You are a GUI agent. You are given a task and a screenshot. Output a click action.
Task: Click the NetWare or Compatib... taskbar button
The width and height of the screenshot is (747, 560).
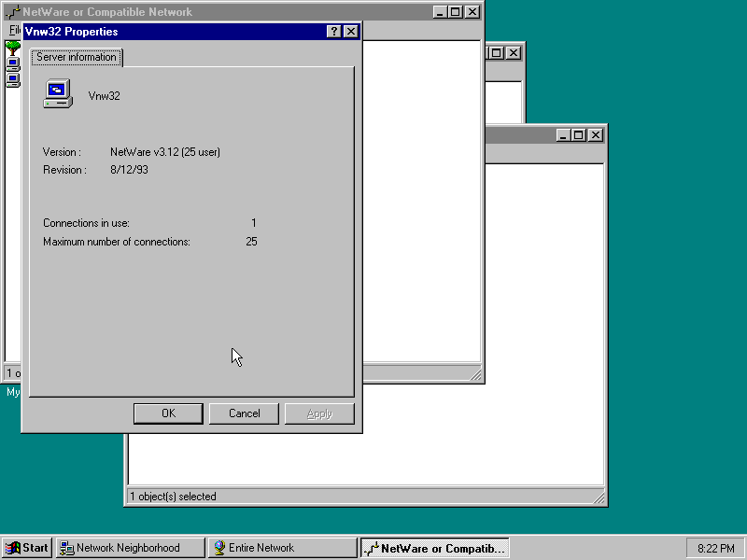434,548
